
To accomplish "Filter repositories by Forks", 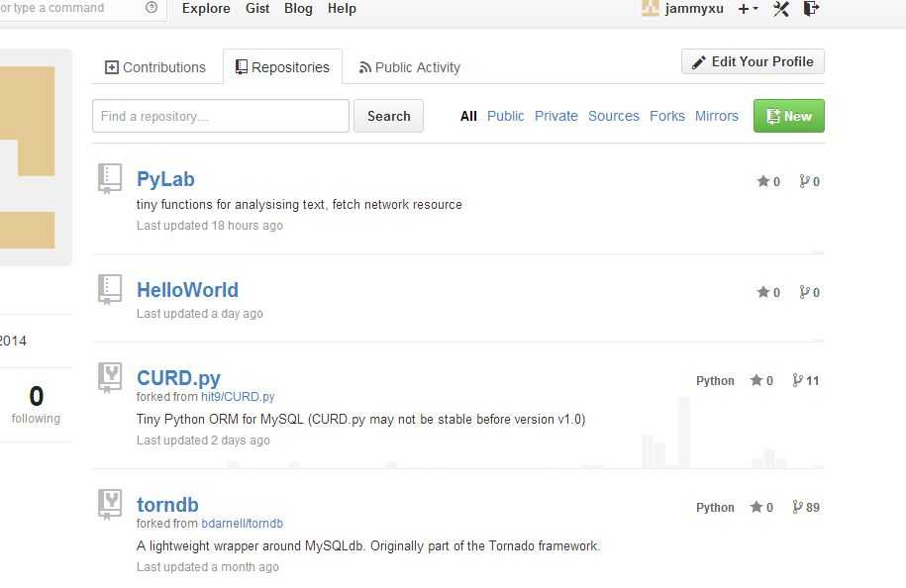I will click(666, 116).
